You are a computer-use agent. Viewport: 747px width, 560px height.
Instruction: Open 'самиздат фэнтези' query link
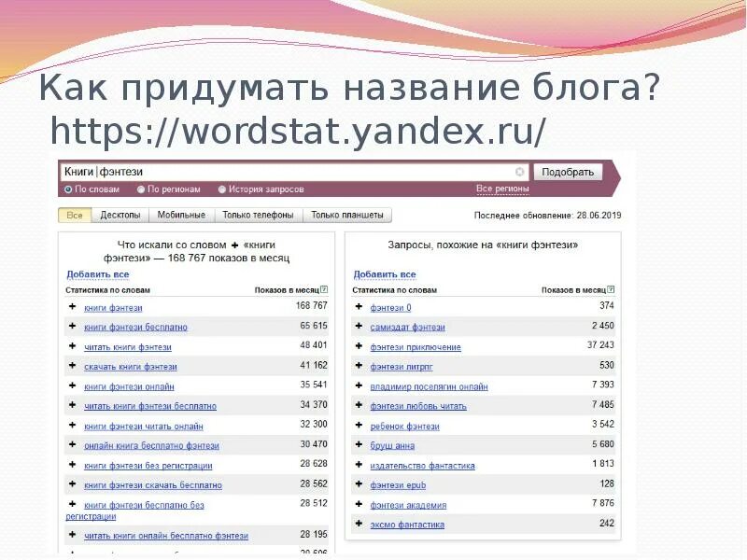pos(408,328)
